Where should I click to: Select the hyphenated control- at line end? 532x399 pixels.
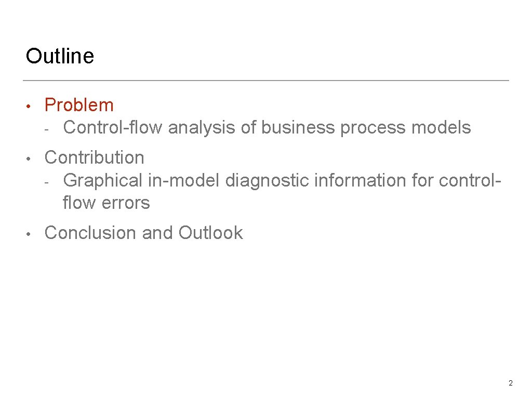(470, 180)
